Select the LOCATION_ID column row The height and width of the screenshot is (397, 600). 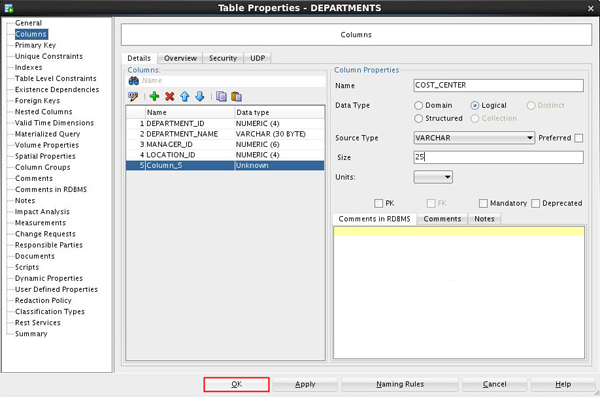click(225, 155)
